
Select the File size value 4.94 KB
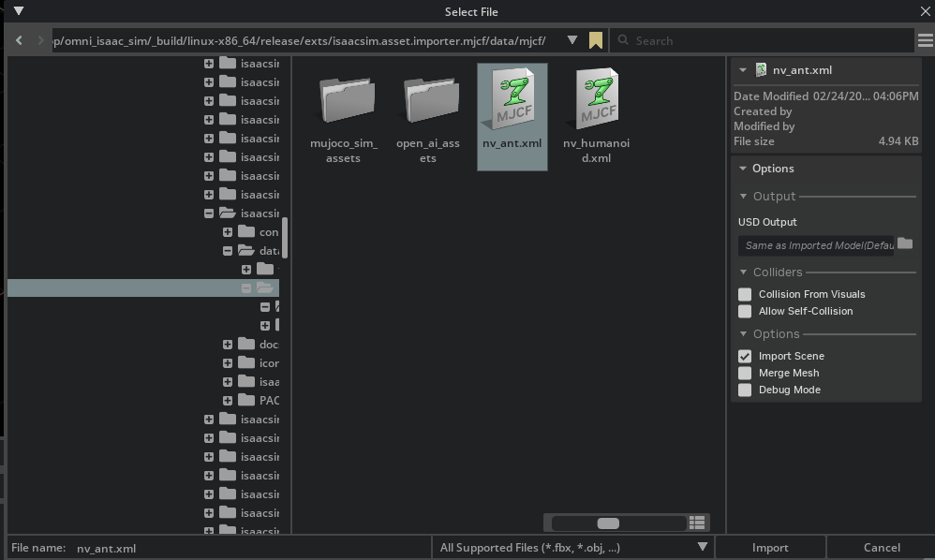(898, 141)
